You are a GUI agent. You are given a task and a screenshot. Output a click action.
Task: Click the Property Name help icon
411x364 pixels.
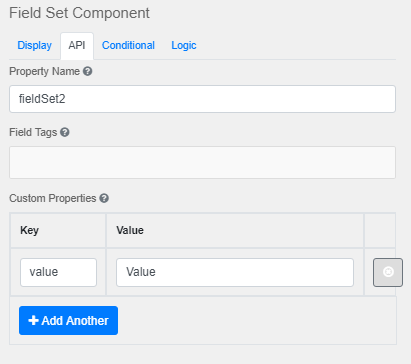(x=88, y=71)
